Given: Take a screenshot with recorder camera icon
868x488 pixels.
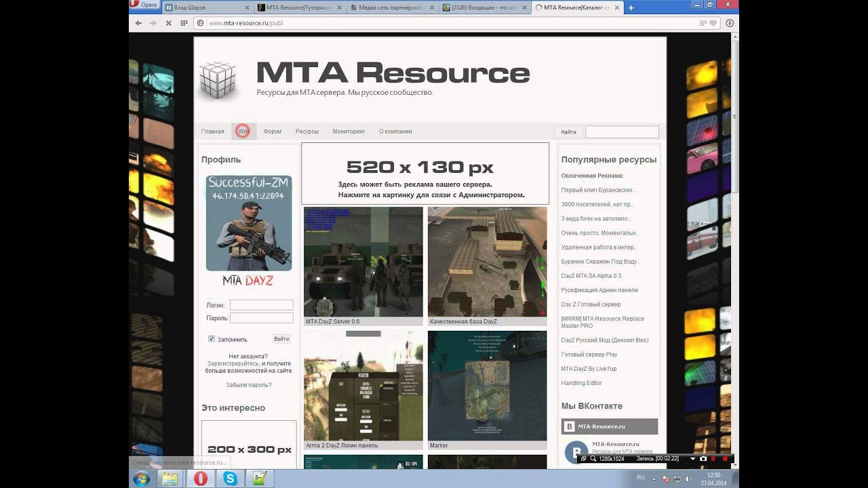Looking at the screenshot, I should click(703, 459).
